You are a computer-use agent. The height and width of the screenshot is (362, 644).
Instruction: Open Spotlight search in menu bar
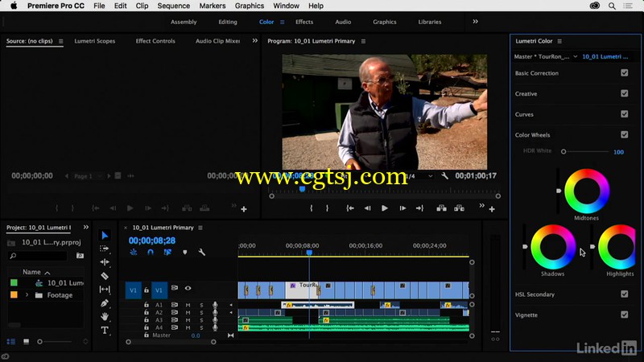(x=612, y=6)
